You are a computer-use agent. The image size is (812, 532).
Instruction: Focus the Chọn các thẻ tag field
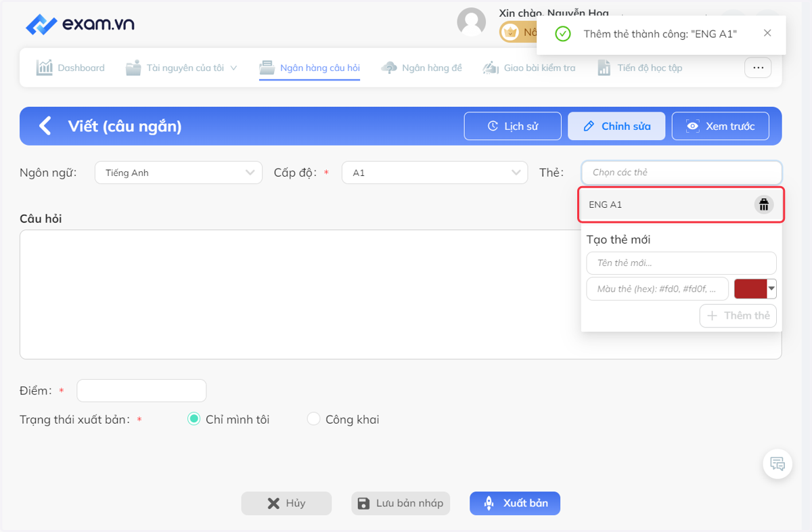[681, 173]
